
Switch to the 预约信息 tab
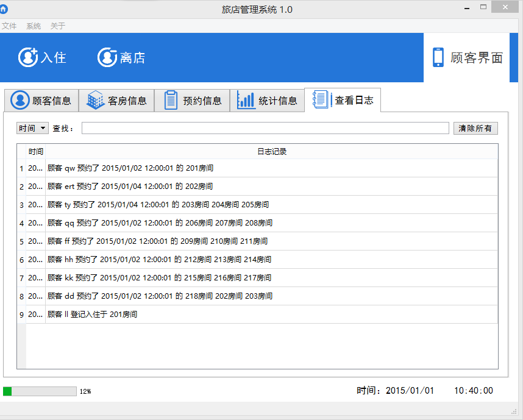click(x=192, y=100)
